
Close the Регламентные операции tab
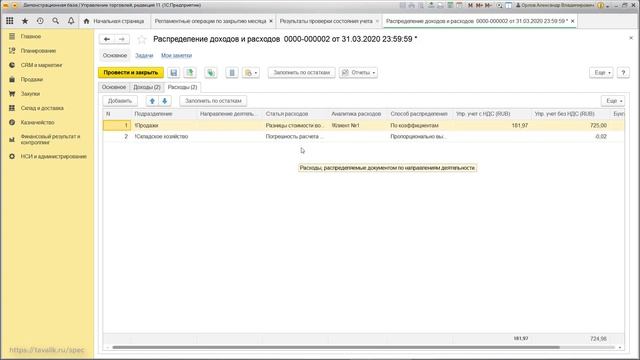(271, 21)
